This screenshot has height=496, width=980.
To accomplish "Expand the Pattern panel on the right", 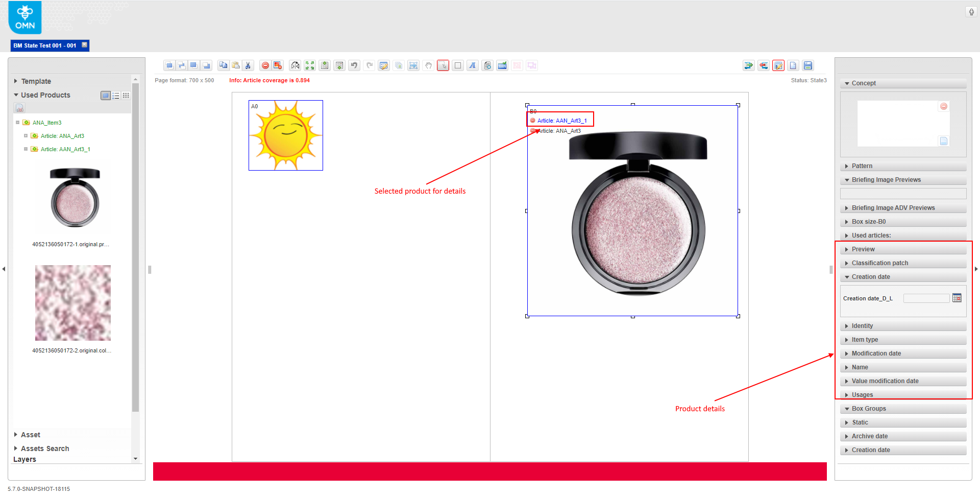I will pyautogui.click(x=863, y=166).
